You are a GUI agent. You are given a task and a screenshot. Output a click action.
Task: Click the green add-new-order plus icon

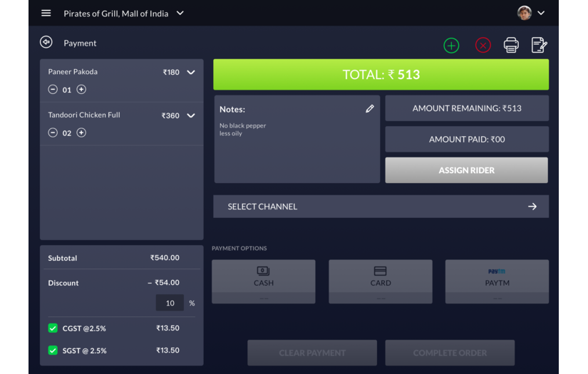(451, 46)
